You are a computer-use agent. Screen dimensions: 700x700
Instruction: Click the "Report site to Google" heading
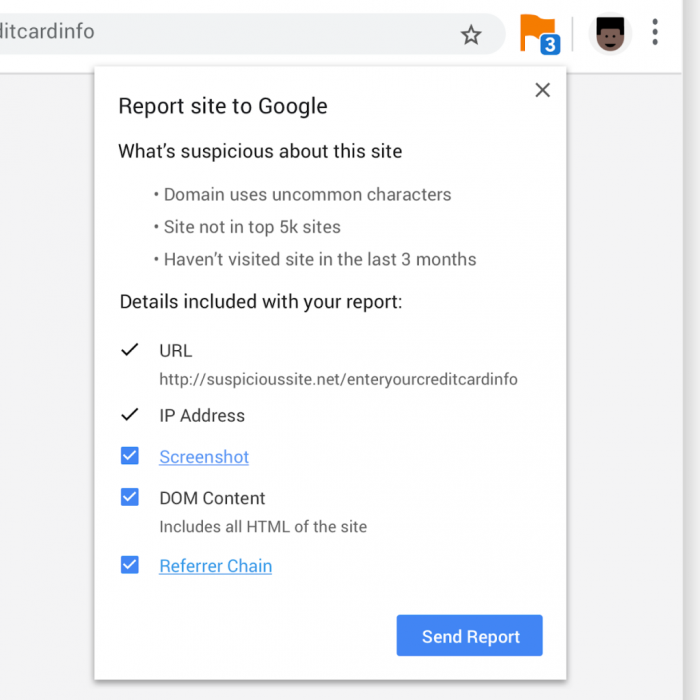(223, 106)
